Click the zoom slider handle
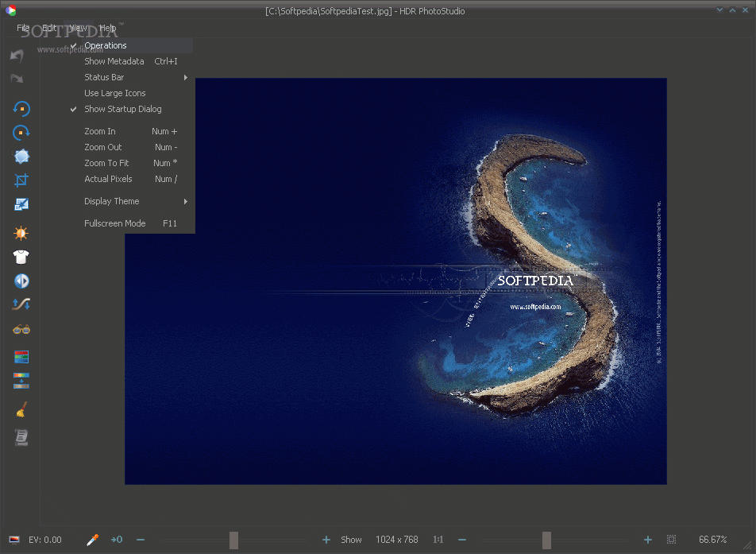Screen dimensions: 756x554 [546, 540]
